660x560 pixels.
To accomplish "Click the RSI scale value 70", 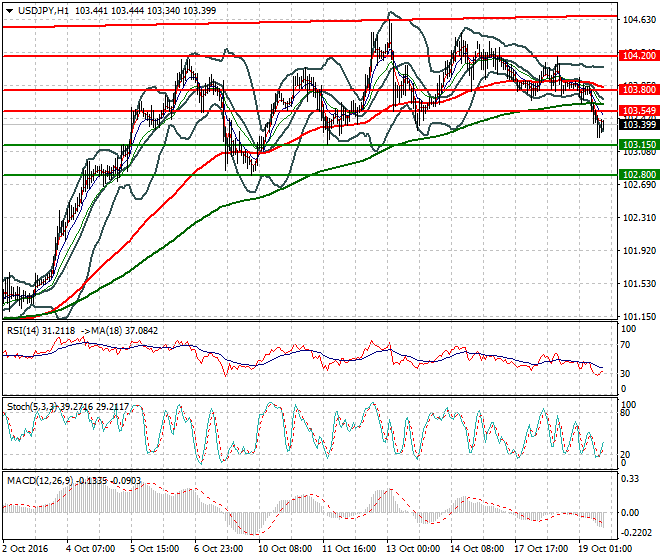I will (625, 345).
